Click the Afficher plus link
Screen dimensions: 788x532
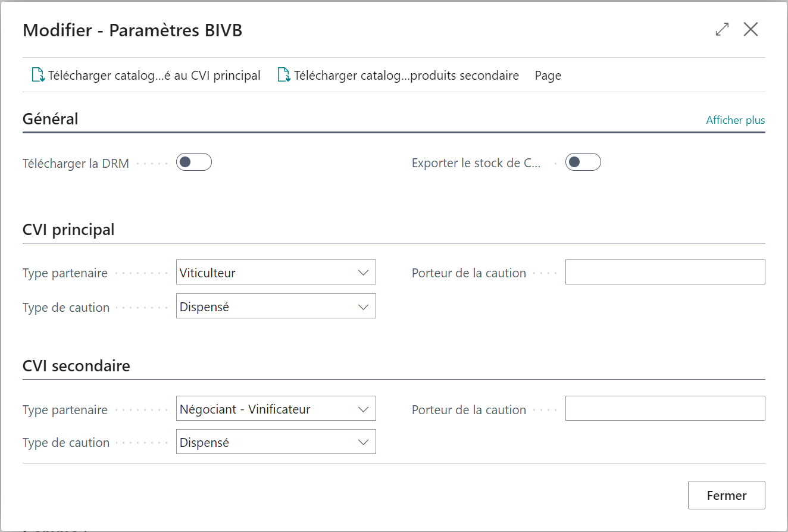tap(736, 120)
